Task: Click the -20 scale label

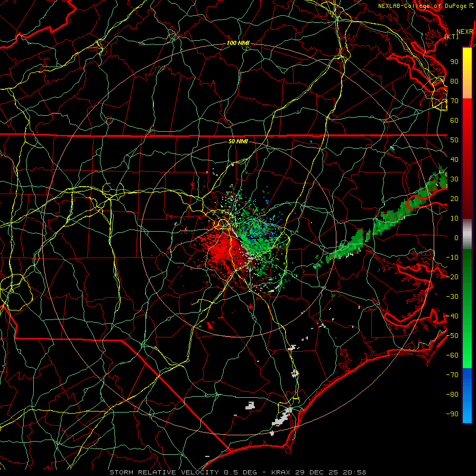Action: coord(452,277)
